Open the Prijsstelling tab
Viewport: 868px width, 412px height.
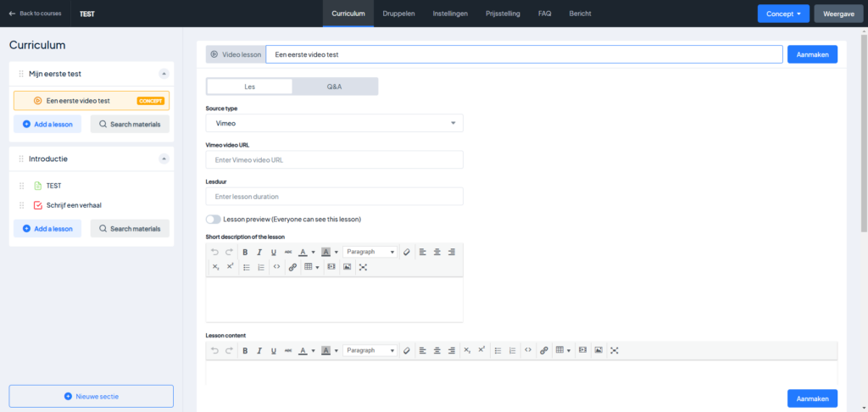[503, 14]
